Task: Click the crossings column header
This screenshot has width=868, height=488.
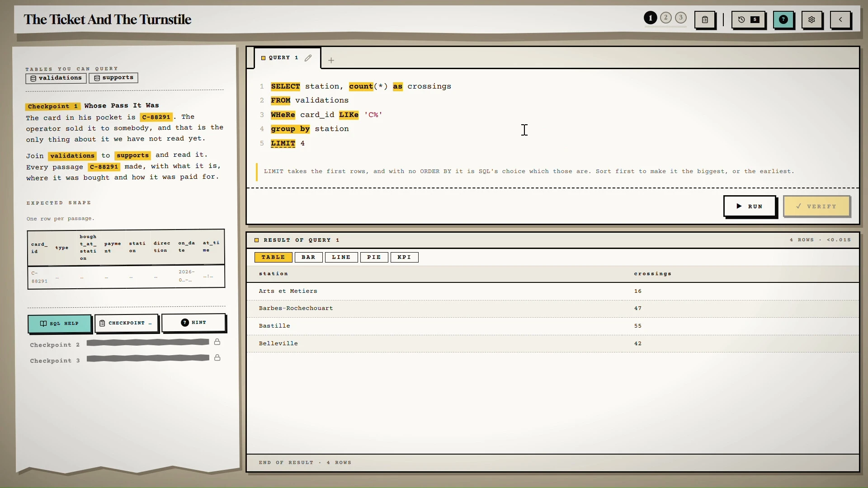Action: pos(652,274)
